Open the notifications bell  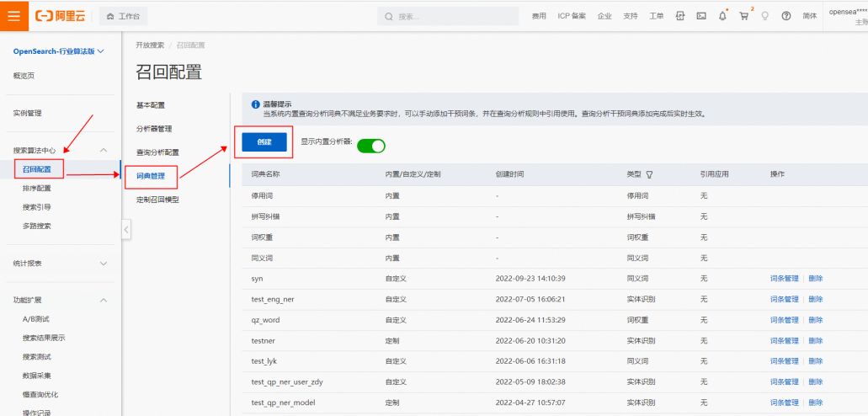coord(722,16)
